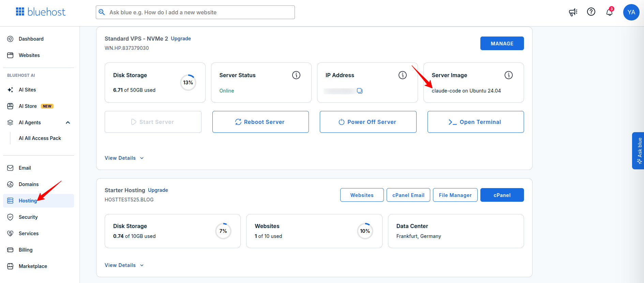Viewport: 644px width, 283px height.
Task: Focus the Ask blue search field
Action: (x=195, y=12)
